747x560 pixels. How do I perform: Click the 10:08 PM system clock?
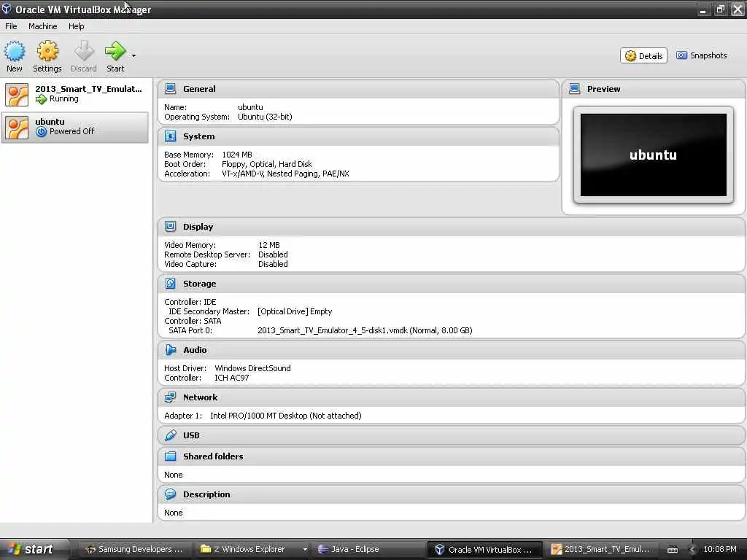point(720,550)
